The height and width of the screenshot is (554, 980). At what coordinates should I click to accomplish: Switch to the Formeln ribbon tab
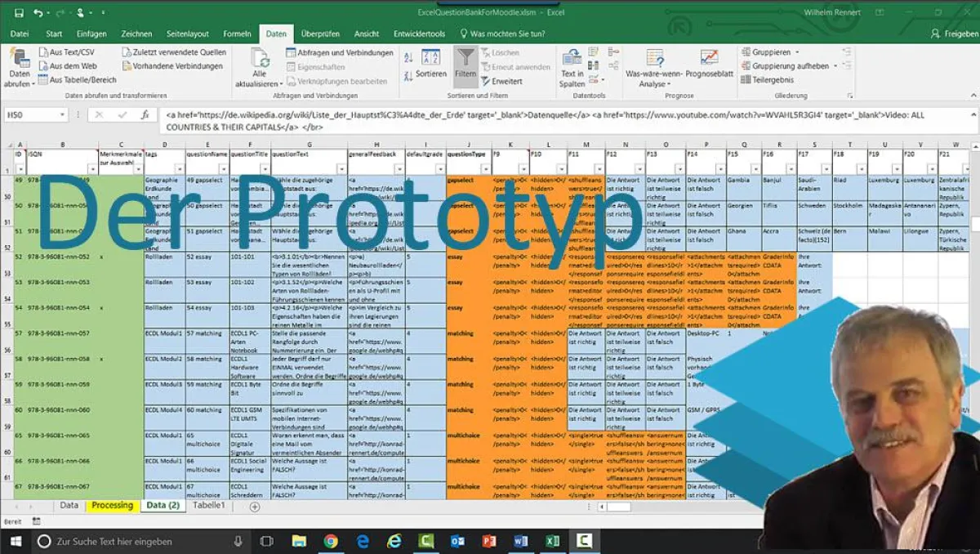[x=237, y=34]
